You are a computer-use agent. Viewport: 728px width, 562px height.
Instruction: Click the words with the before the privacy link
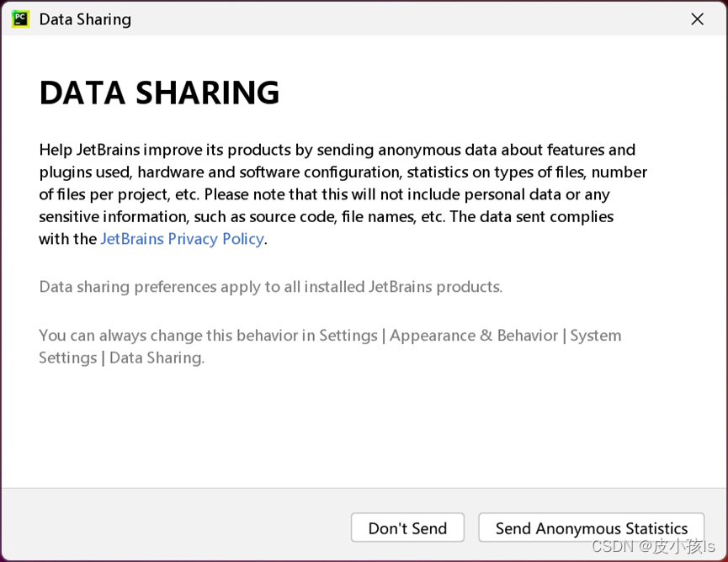click(68, 239)
